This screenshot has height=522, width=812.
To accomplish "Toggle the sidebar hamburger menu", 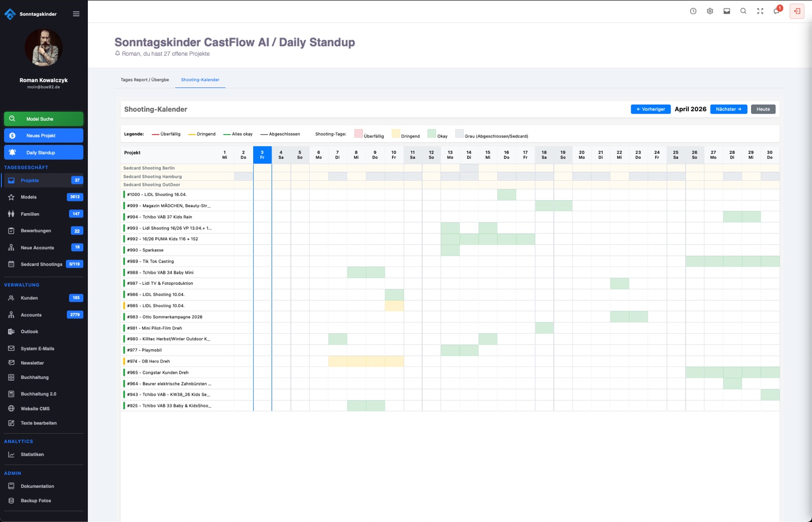I will coord(76,14).
